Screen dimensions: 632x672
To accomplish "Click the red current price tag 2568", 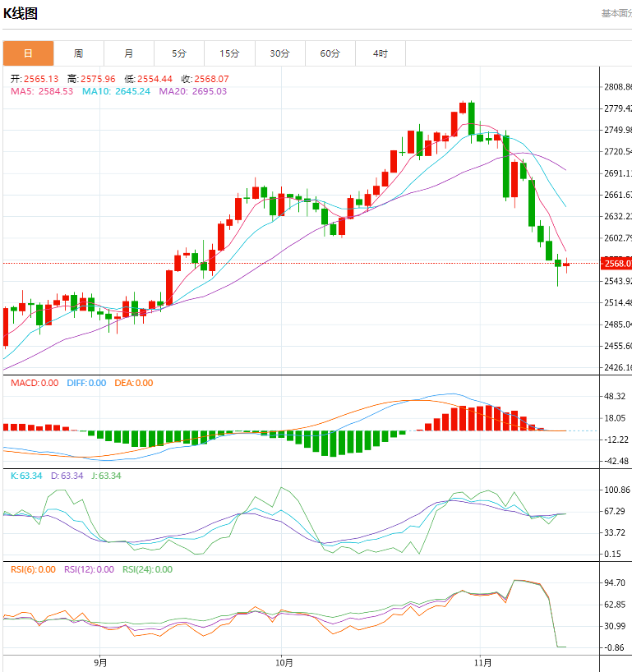I will pyautogui.click(x=616, y=264).
